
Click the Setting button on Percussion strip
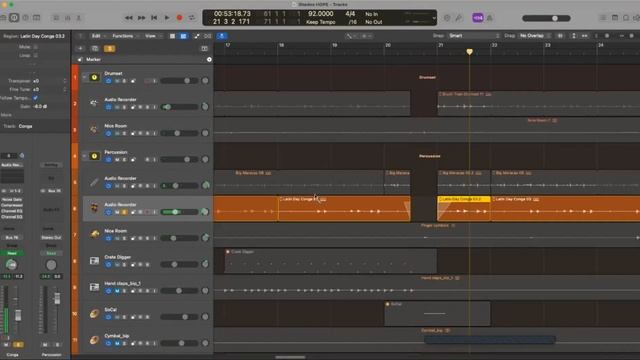click(x=51, y=165)
